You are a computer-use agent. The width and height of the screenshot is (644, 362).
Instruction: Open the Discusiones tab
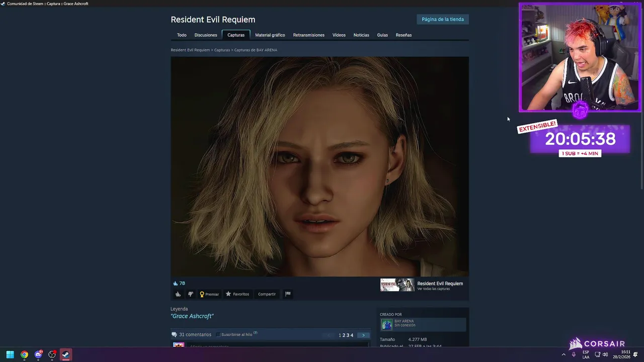[x=206, y=35]
